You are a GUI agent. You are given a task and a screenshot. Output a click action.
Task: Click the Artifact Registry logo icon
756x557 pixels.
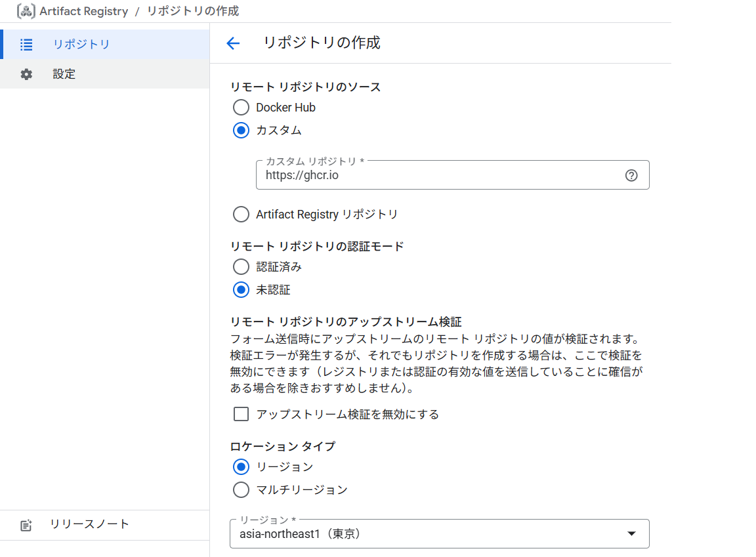(26, 11)
